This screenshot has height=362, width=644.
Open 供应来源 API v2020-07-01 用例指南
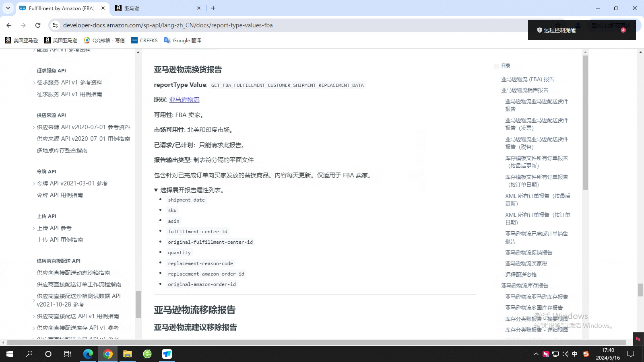tap(83, 138)
